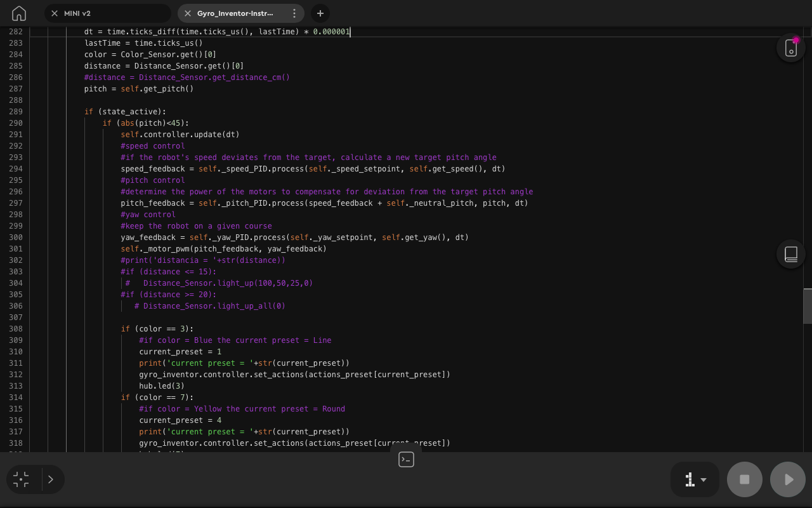Stop the running program
Image resolution: width=812 pixels, height=508 pixels.
pyautogui.click(x=744, y=479)
